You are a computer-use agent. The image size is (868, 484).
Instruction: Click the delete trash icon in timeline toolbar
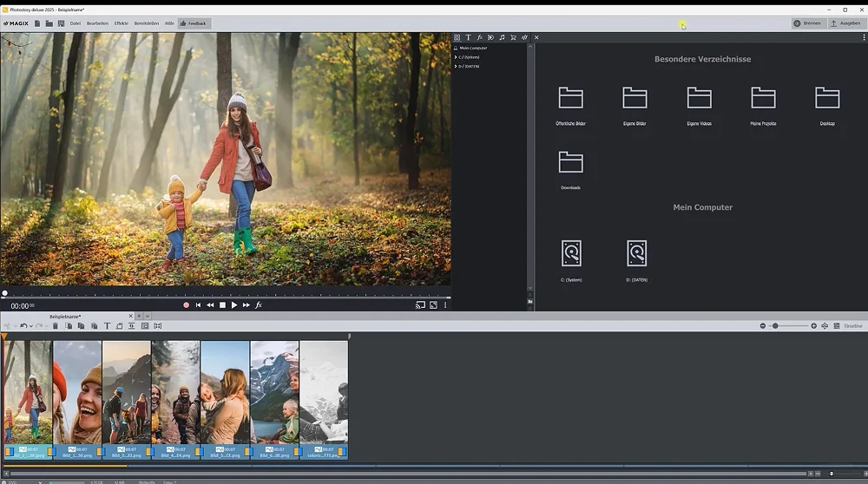click(x=56, y=326)
